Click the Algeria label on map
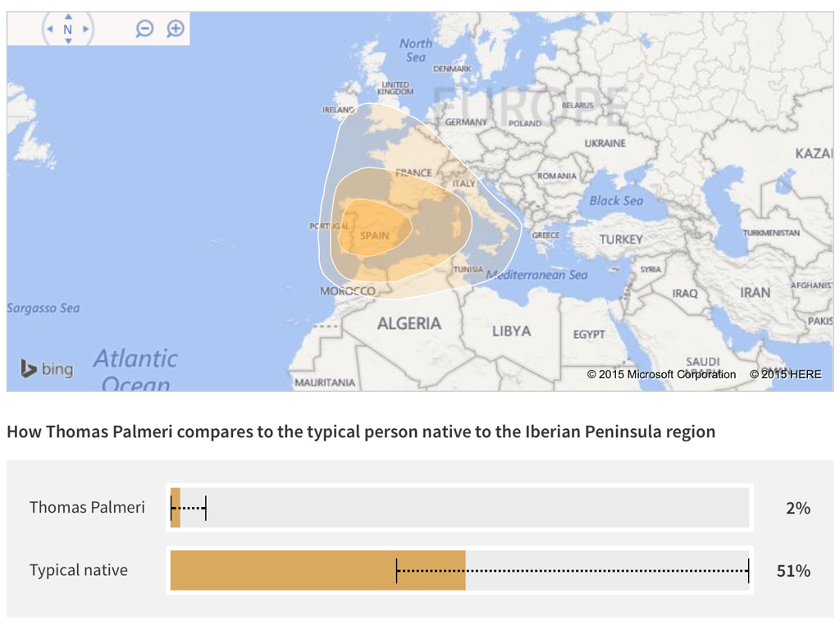 point(409,323)
